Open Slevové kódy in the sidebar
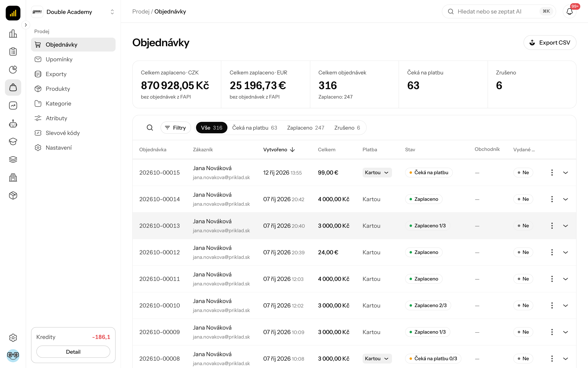The width and height of the screenshot is (588, 368). (73, 133)
